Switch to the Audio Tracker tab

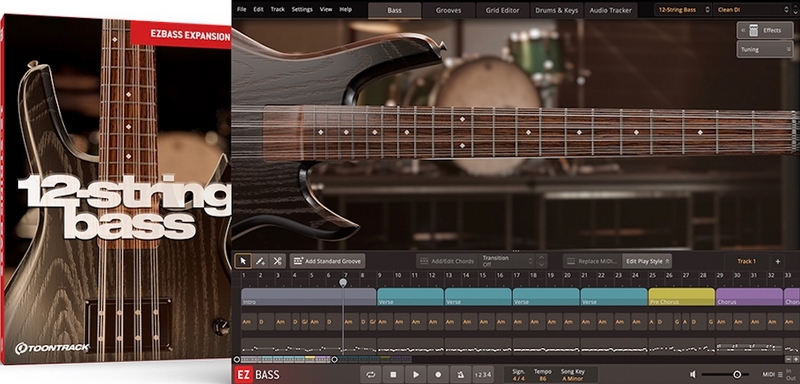pyautogui.click(x=610, y=10)
